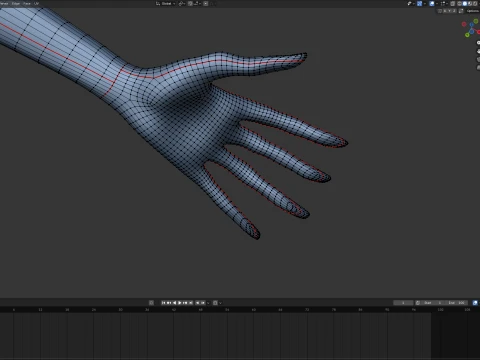This screenshot has width=480, height=360.
Task: Open the dropdown arrow right of playback controls
Action: pos(208,303)
